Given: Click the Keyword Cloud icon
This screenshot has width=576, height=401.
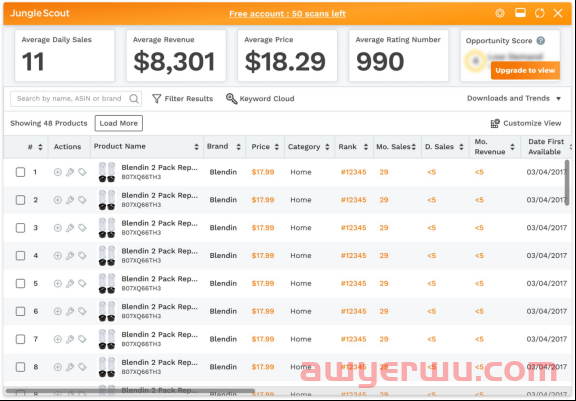Looking at the screenshot, I should pos(231,98).
